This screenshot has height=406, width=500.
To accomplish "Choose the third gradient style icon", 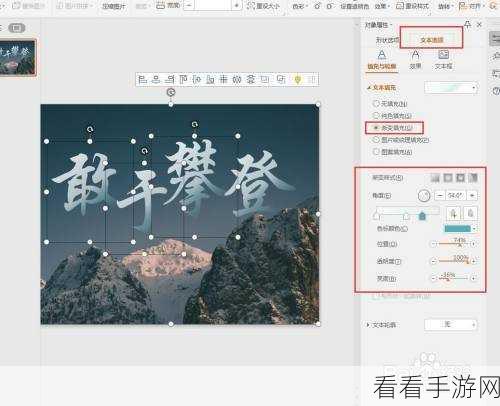I will [460, 178].
